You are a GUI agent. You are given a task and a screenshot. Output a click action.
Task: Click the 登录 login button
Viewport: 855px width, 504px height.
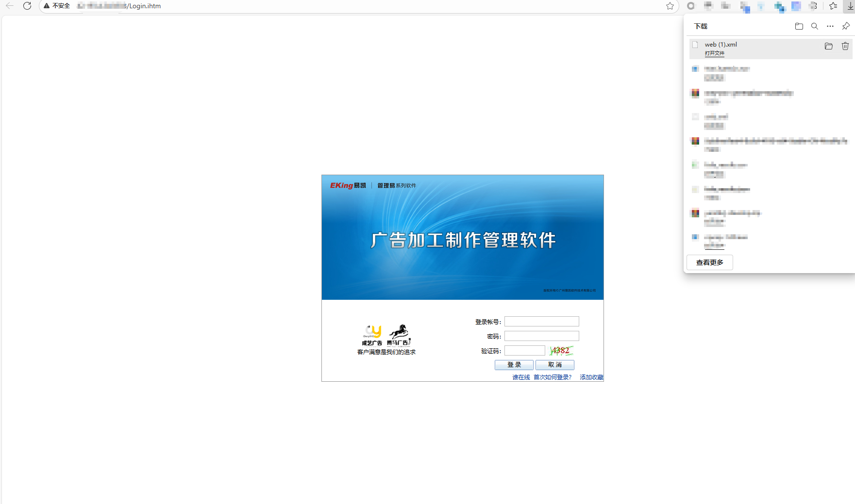coord(514,365)
